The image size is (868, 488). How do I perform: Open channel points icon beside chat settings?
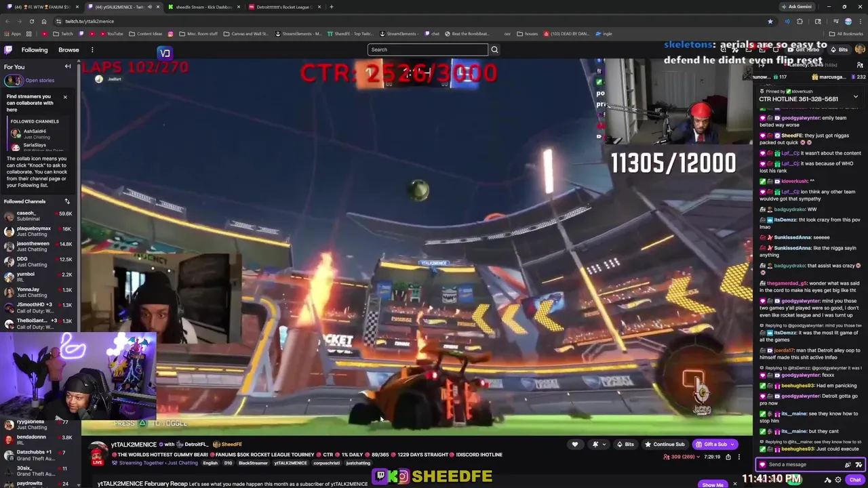[x=827, y=480]
